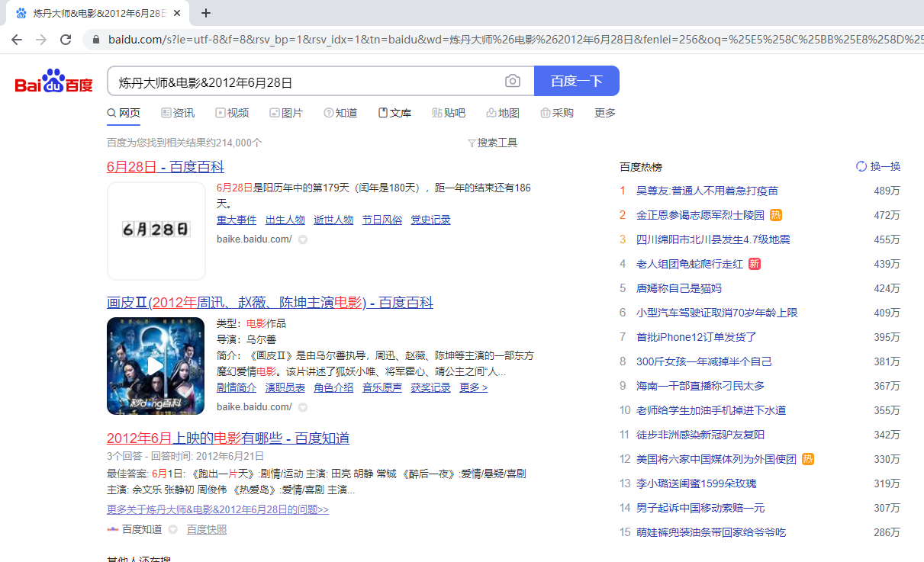The width and height of the screenshot is (924, 562).
Task: Open hot item 老师给学生加油手机掉进下水道
Action: click(x=711, y=410)
